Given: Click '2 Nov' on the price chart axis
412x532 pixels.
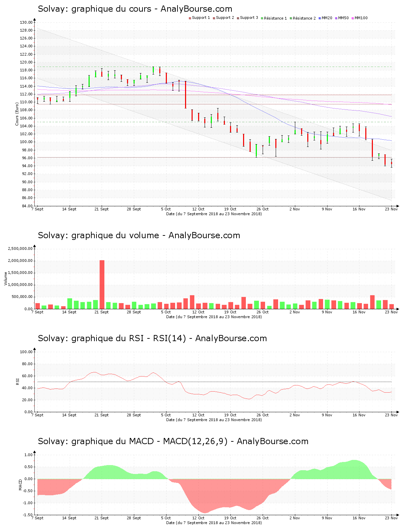Looking at the screenshot, I should tap(295, 209).
